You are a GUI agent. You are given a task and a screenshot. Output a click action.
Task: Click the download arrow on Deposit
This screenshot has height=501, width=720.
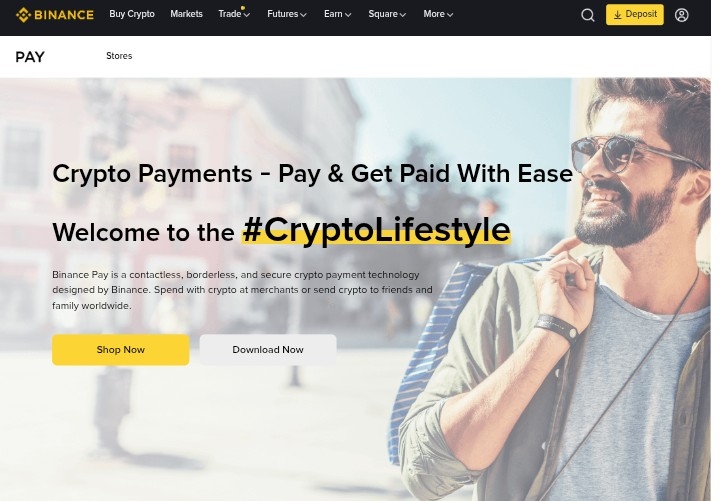[x=618, y=15]
